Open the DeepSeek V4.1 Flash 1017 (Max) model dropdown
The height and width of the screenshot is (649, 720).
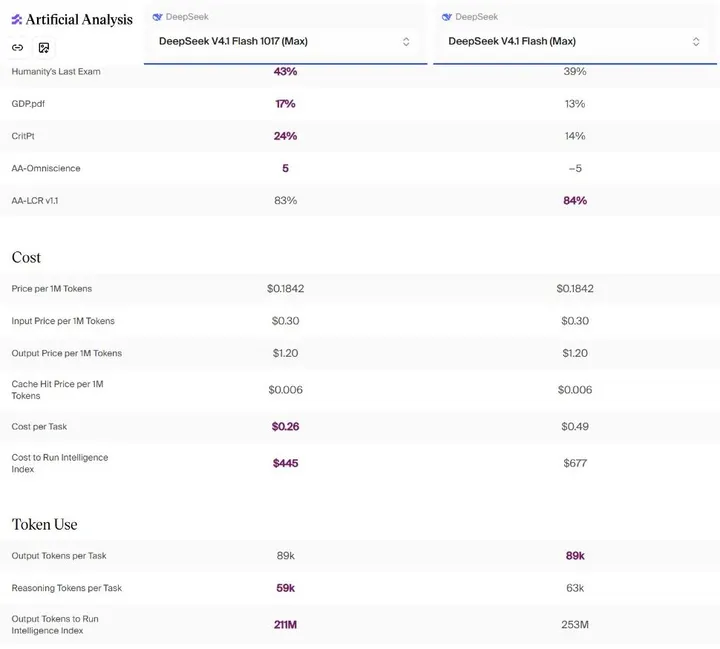(285, 41)
